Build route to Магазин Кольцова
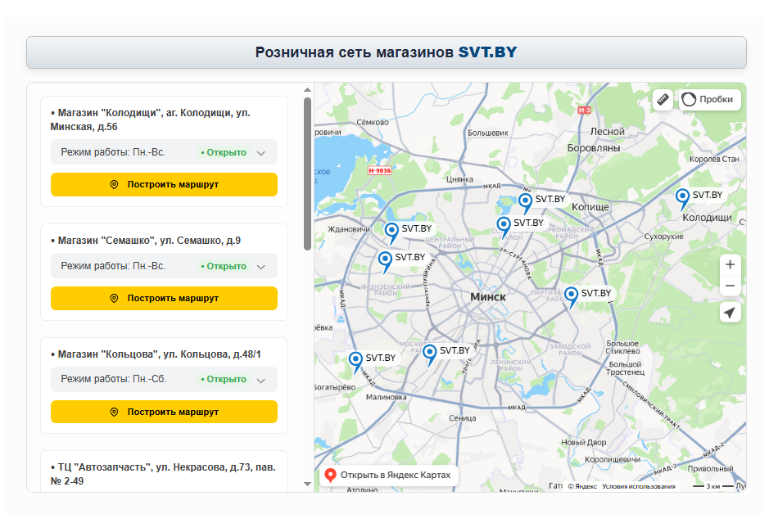Image resolution: width=778 pixels, height=532 pixels. coord(165,412)
